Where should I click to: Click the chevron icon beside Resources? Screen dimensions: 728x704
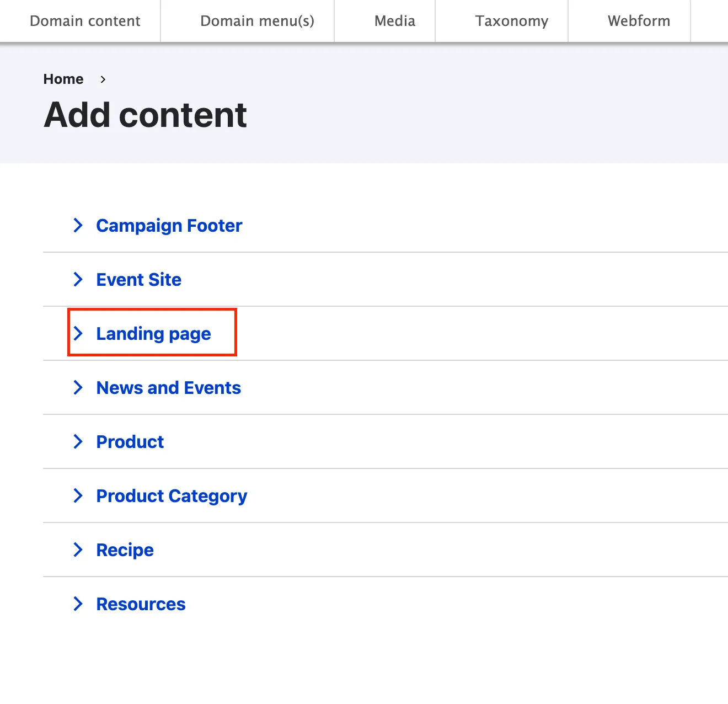click(78, 604)
